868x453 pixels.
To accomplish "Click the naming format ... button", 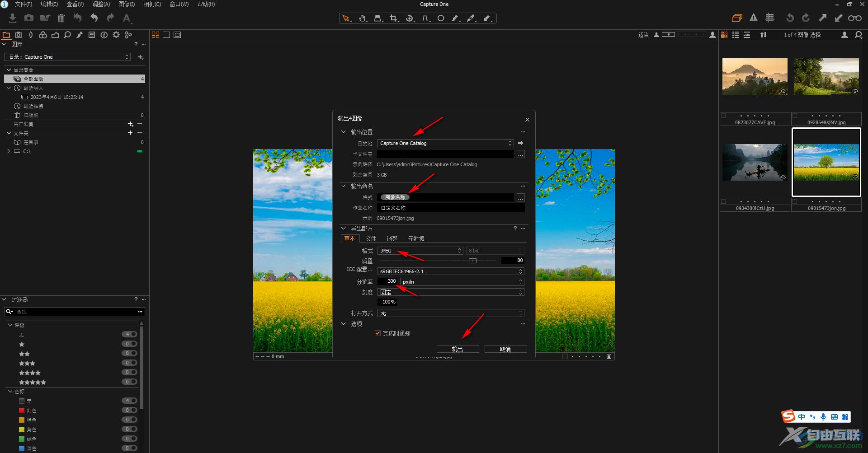I will click(x=521, y=197).
